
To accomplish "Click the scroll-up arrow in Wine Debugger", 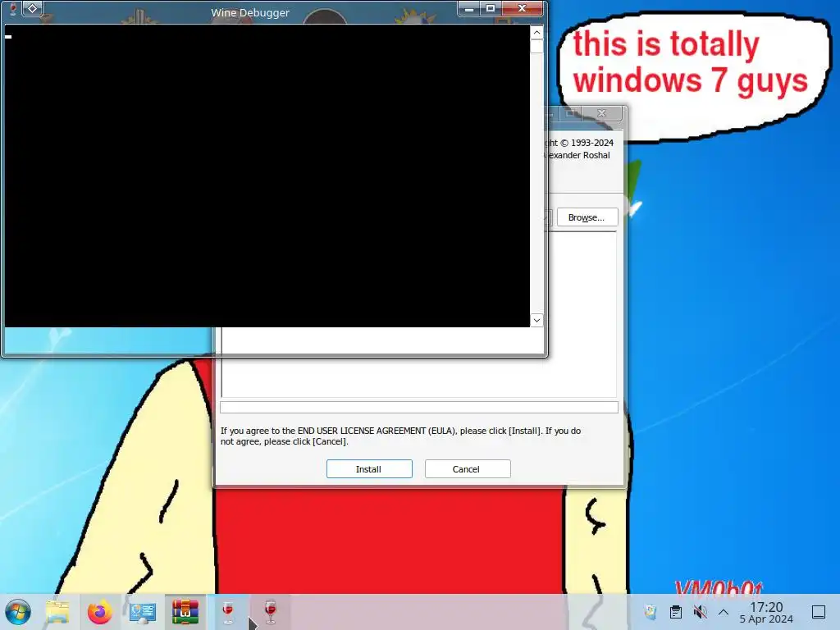I will click(x=536, y=33).
